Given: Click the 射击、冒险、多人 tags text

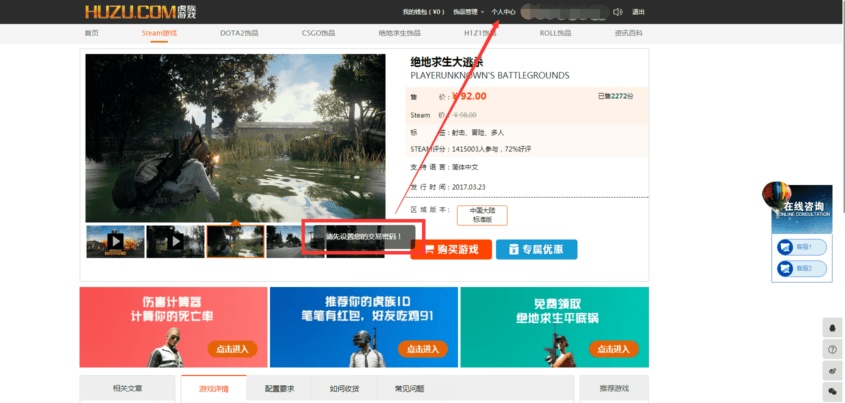Looking at the screenshot, I should pos(478,133).
